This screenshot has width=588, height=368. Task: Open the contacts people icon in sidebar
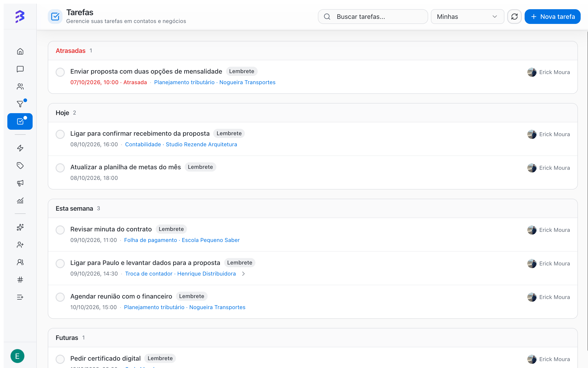point(20,86)
